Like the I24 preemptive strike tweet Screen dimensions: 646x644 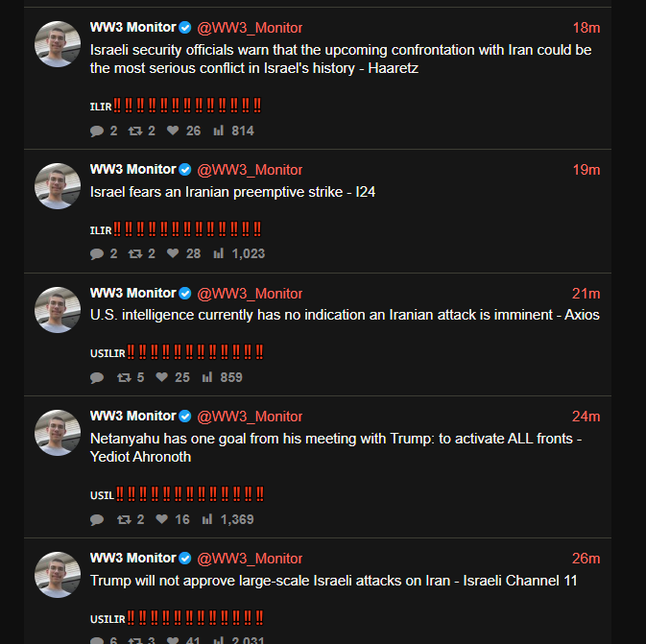pos(173,253)
